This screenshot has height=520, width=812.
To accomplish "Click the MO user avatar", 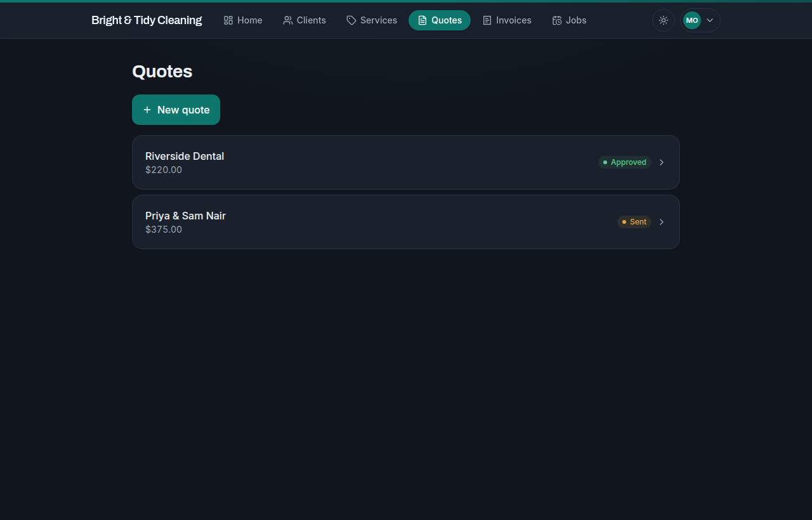I will coord(692,20).
